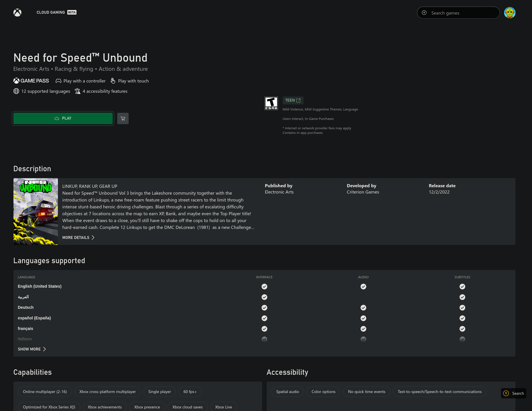Click the français subtitles checkmark
532x411 pixels.
(x=462, y=329)
